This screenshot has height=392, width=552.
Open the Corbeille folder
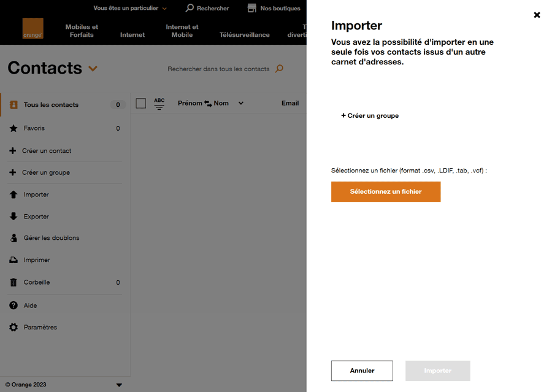point(37,282)
